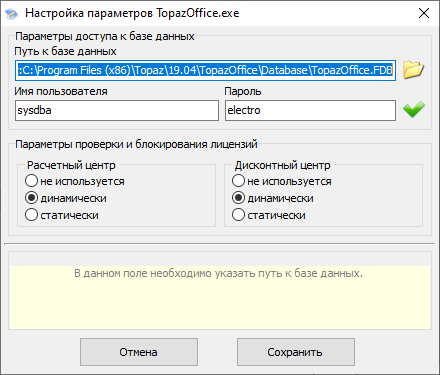Click the 'Пароль' label
The image size is (440, 375).
point(243,91)
